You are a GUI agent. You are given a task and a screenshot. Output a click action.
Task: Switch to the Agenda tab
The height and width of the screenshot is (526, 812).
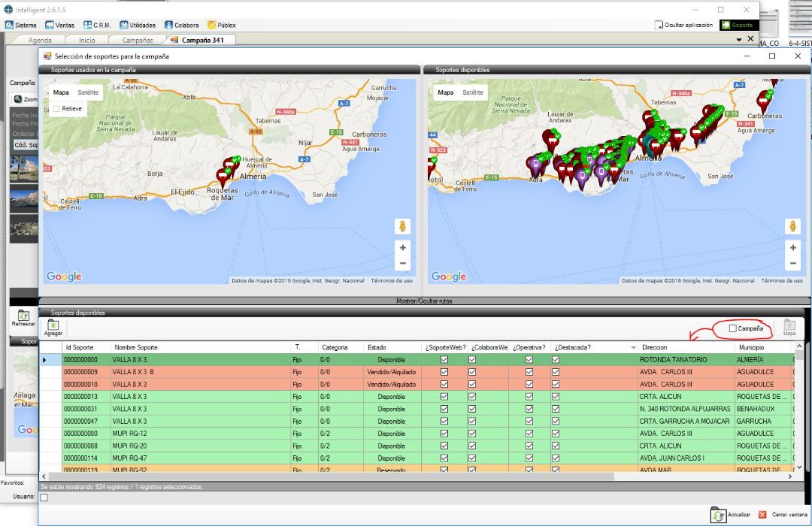pos(40,40)
